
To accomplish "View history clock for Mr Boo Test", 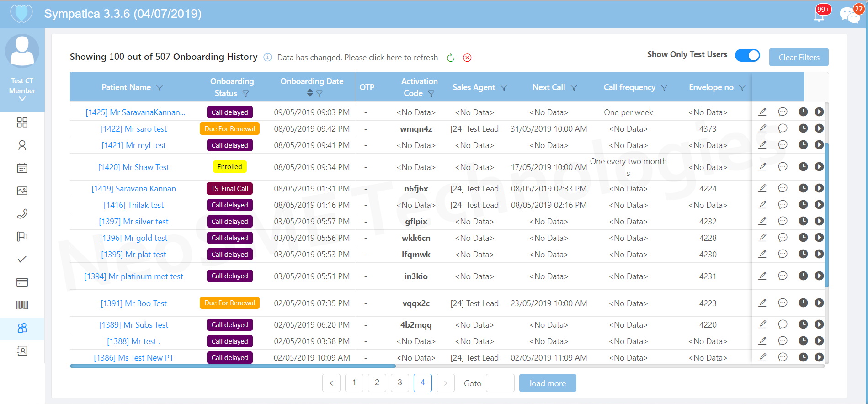I will pyautogui.click(x=803, y=303).
